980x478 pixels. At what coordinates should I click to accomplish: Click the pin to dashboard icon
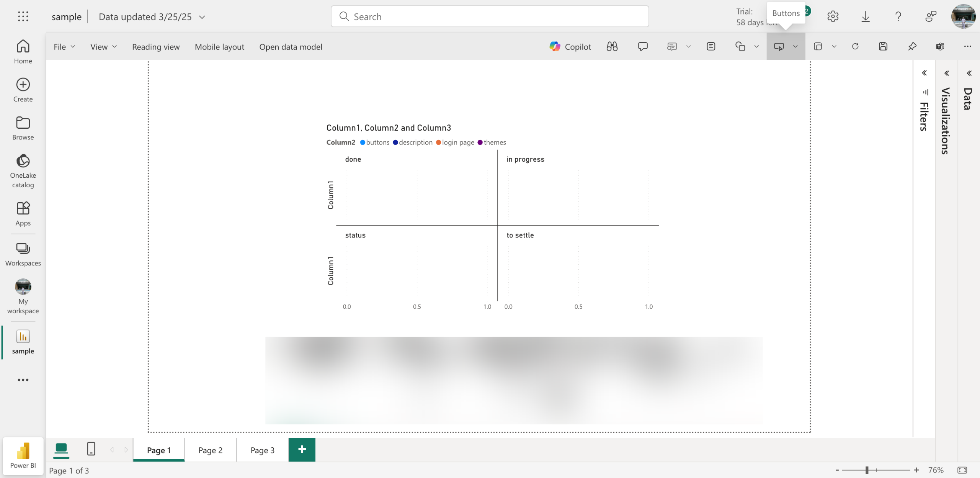point(912,47)
